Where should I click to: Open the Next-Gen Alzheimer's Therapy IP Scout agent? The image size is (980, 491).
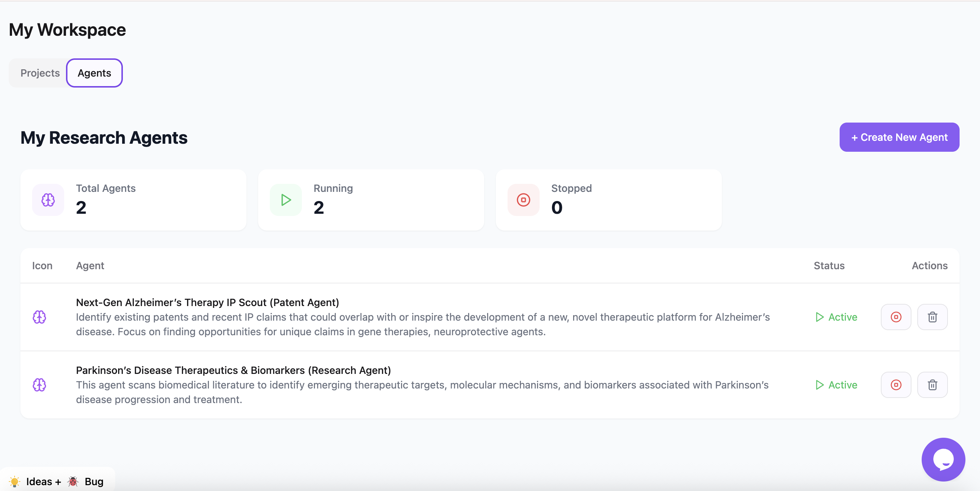click(207, 302)
